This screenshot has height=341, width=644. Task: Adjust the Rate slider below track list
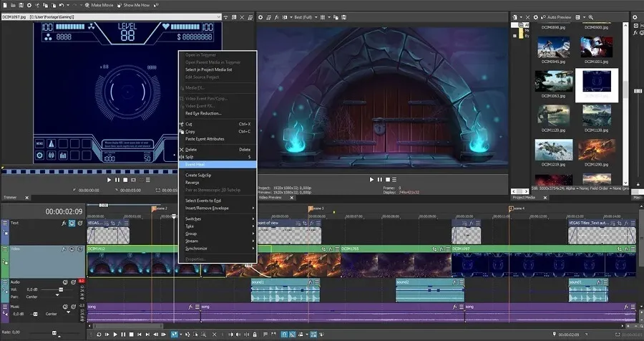[x=54, y=332]
